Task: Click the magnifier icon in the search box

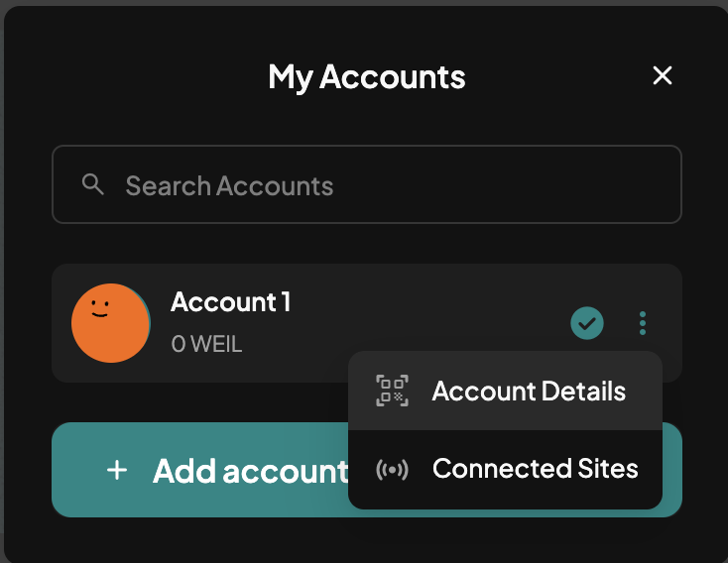Action: tap(92, 184)
